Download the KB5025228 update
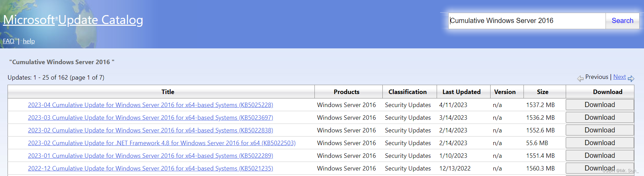The width and height of the screenshot is (644, 176). pyautogui.click(x=600, y=105)
